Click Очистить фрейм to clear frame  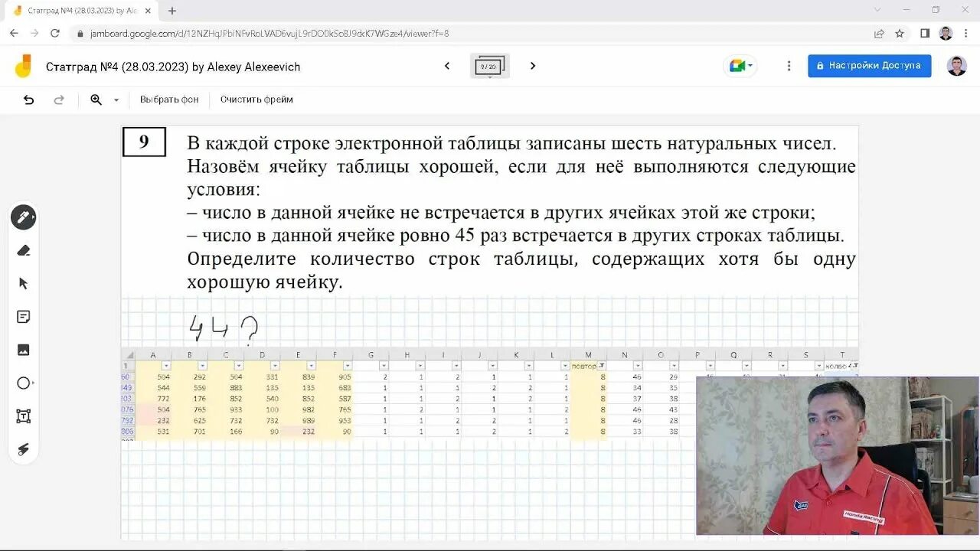pyautogui.click(x=256, y=99)
